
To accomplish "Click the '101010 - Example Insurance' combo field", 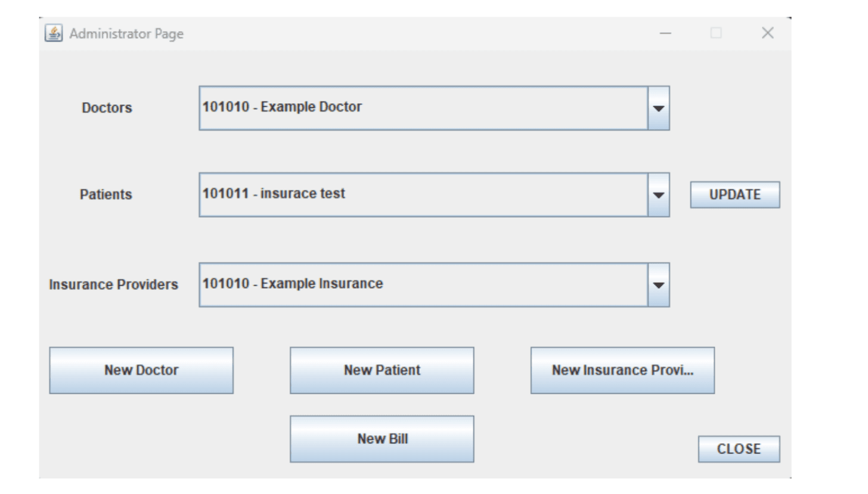I will (423, 285).
